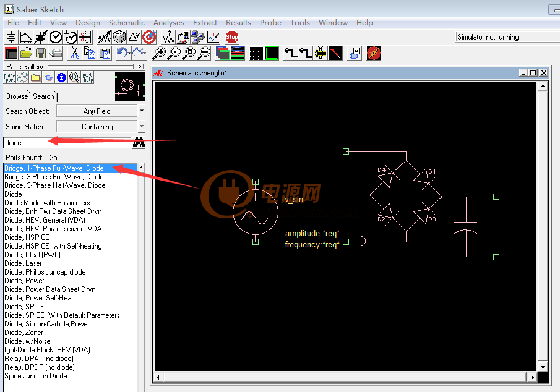This screenshot has height=392, width=560.
Task: Click the place part button in Parts Gallery
Action: click(10, 77)
